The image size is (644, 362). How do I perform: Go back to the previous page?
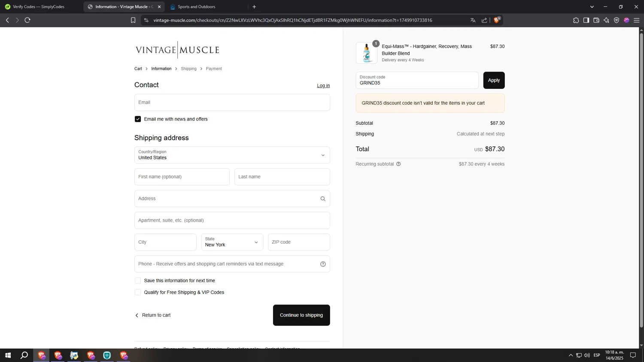coord(7,20)
